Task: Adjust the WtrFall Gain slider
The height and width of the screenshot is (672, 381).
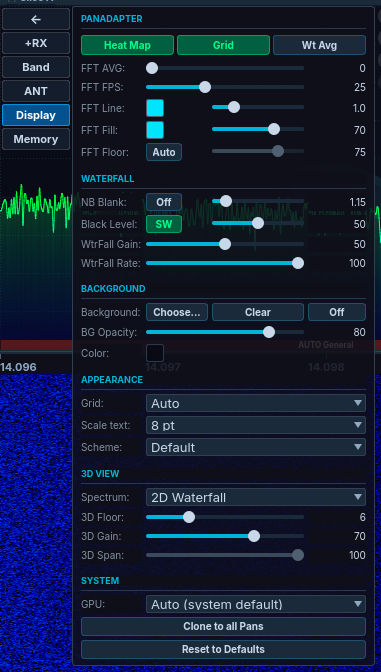Action: pyautogui.click(x=225, y=244)
